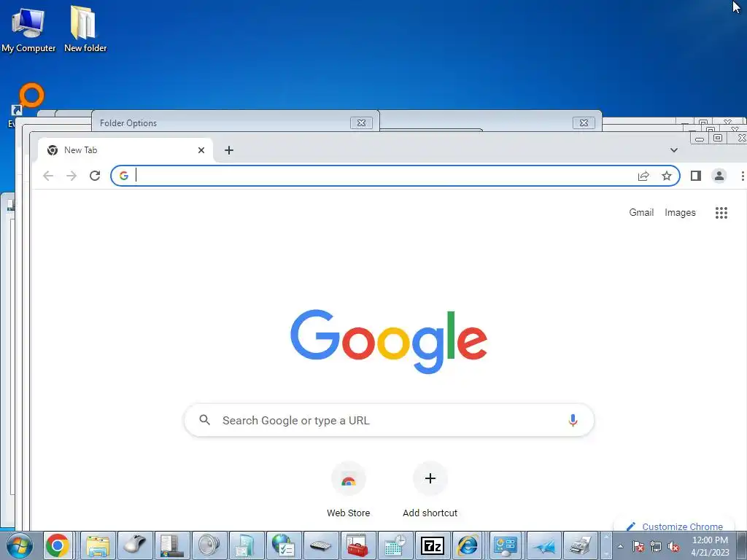Go back using Chrome's back arrow
The height and width of the screenshot is (560, 747).
(48, 176)
